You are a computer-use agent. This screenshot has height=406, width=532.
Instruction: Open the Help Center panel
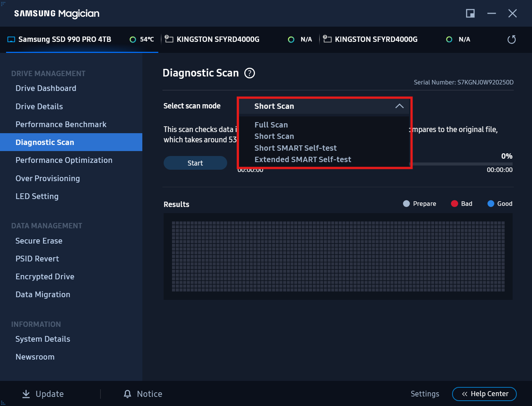pyautogui.click(x=484, y=394)
